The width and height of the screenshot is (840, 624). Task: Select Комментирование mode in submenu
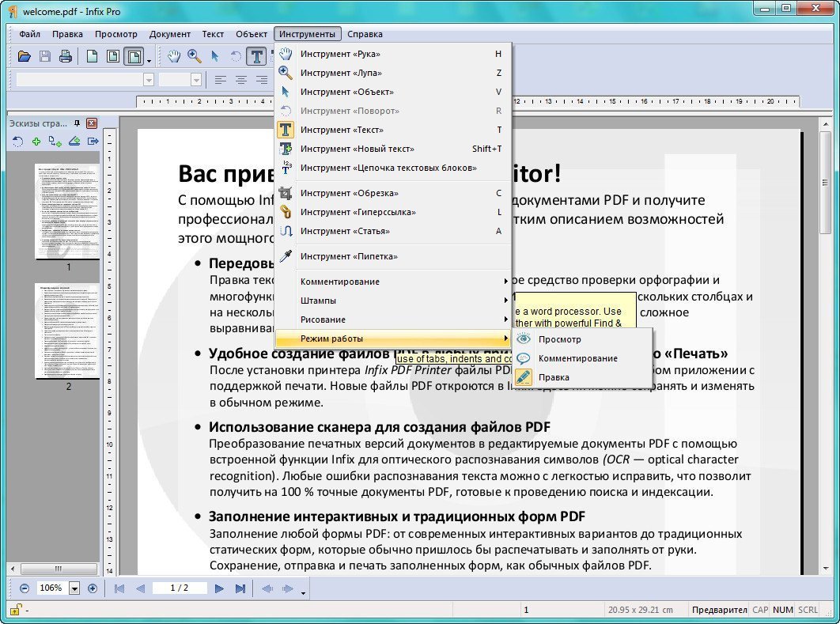click(x=583, y=358)
